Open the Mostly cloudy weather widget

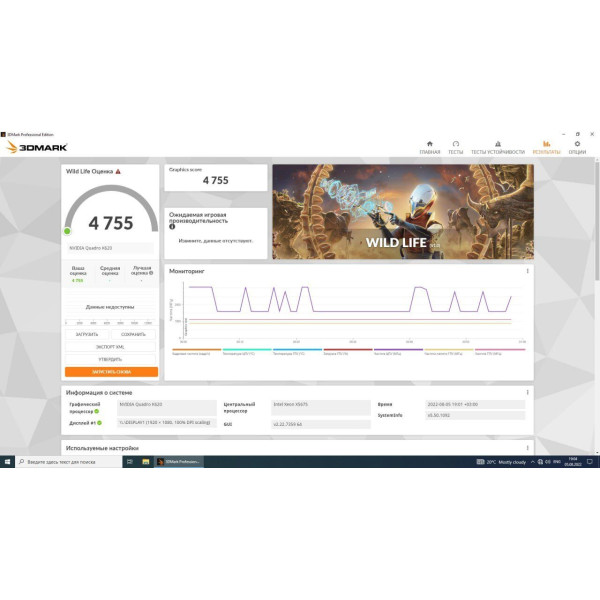(501, 462)
